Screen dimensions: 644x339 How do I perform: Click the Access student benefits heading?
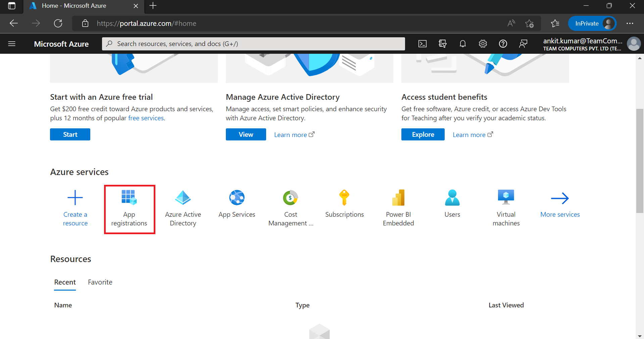tap(444, 97)
